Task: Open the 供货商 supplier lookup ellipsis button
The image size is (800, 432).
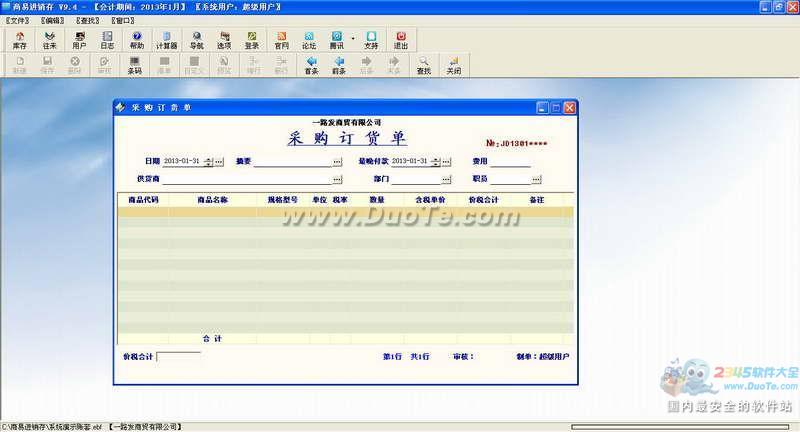Action: (x=337, y=180)
